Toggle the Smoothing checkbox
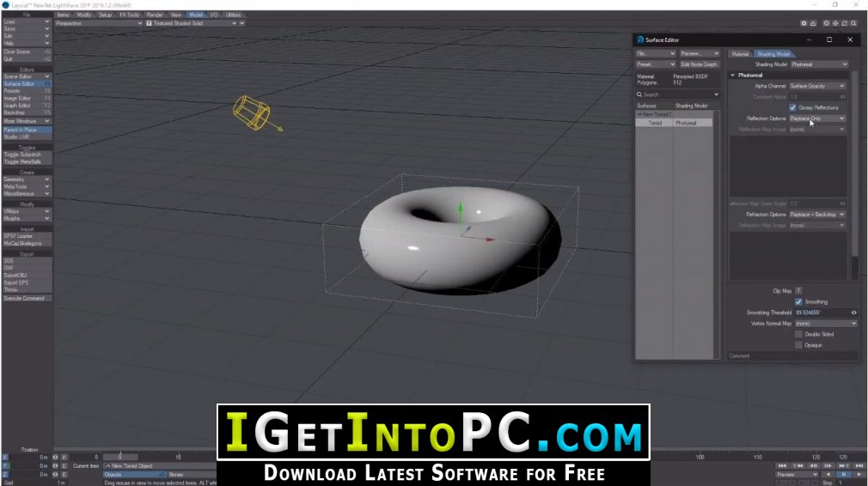The image size is (868, 486). (798, 301)
